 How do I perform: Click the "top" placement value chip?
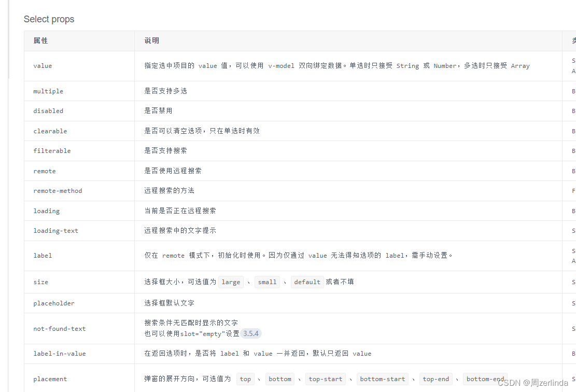pyautogui.click(x=245, y=379)
